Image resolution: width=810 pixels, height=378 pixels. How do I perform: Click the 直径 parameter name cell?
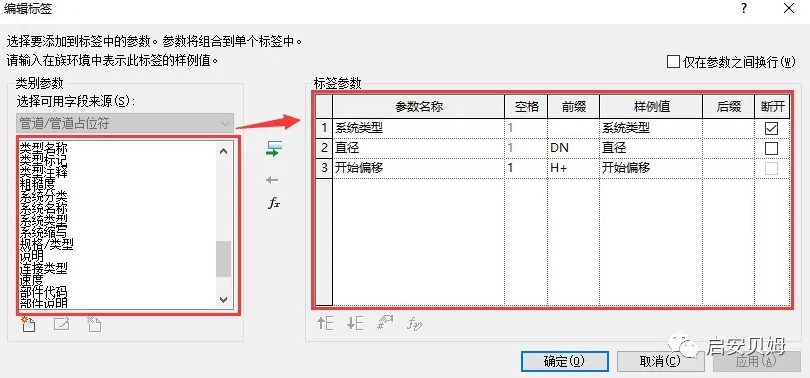click(418, 148)
